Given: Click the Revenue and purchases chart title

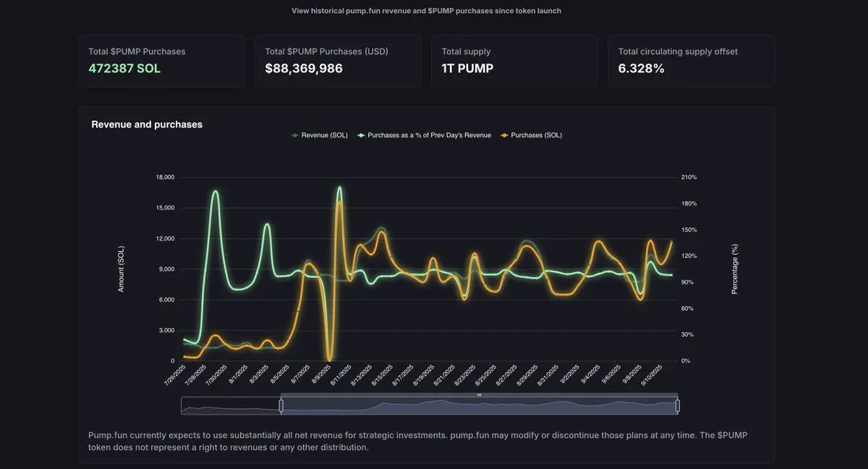Looking at the screenshot, I should (147, 124).
